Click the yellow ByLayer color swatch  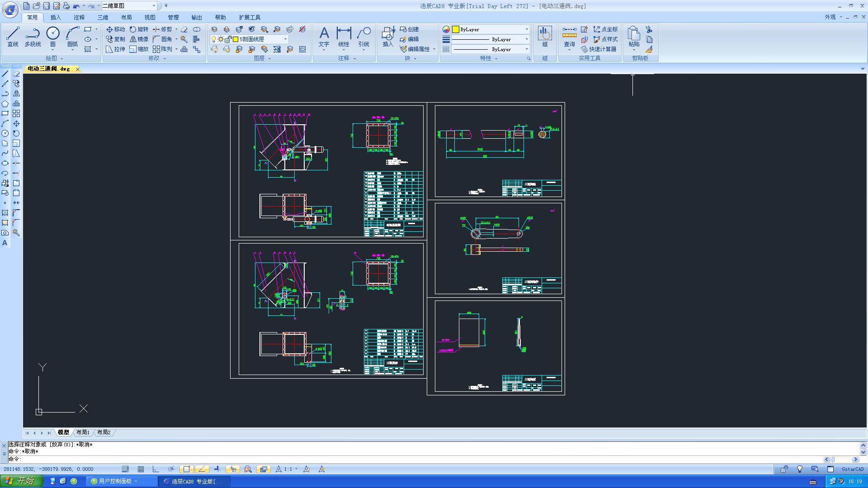point(456,29)
